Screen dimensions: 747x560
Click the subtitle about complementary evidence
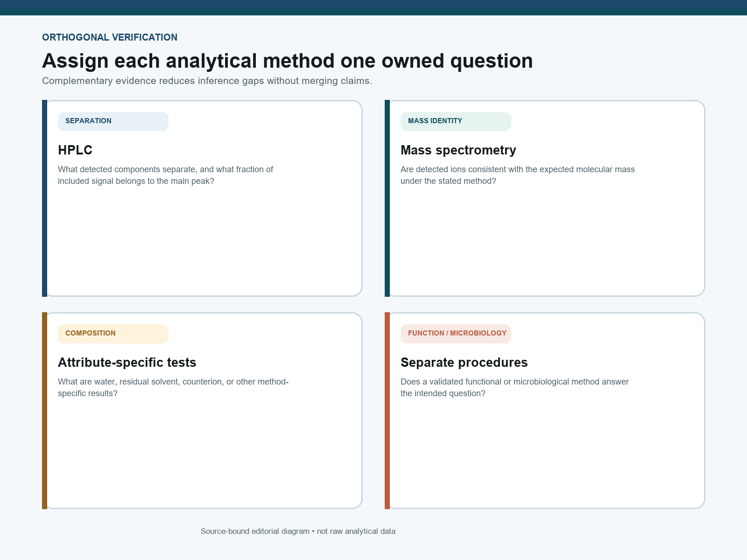[207, 81]
